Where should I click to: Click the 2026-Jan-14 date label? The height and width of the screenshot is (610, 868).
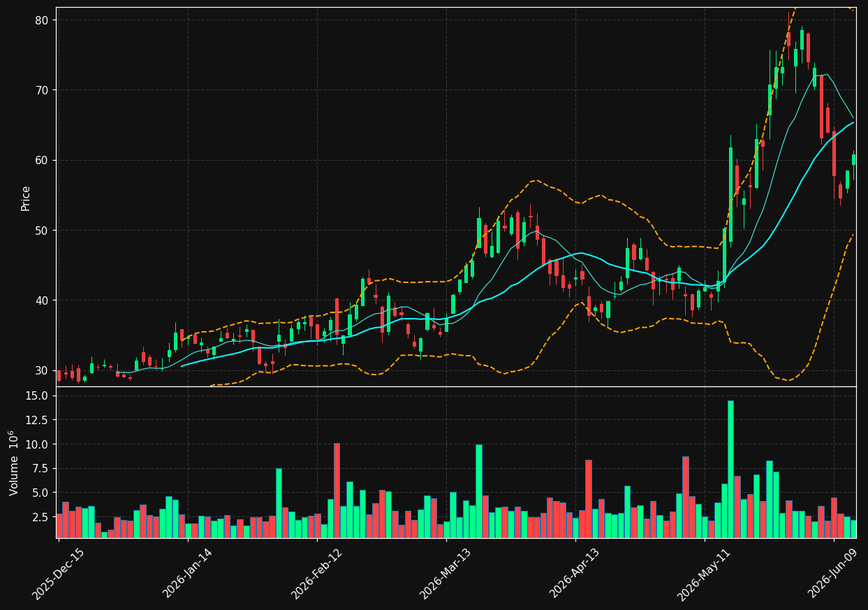(187, 574)
